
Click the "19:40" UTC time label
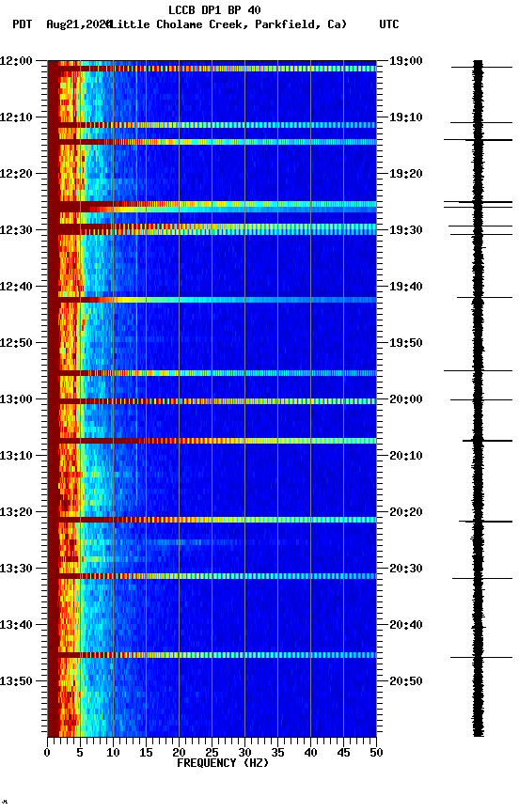[x=406, y=287]
